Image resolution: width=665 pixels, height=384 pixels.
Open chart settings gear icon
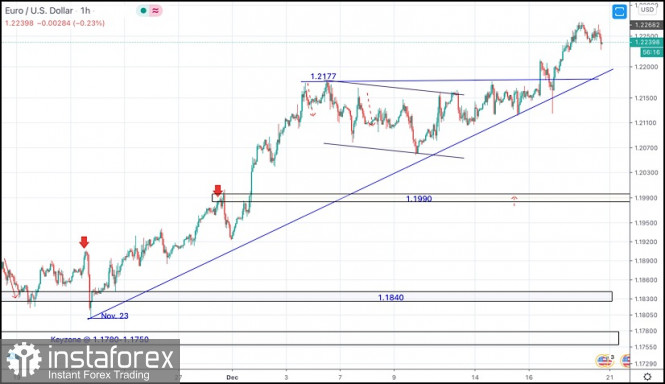pyautogui.click(x=647, y=376)
